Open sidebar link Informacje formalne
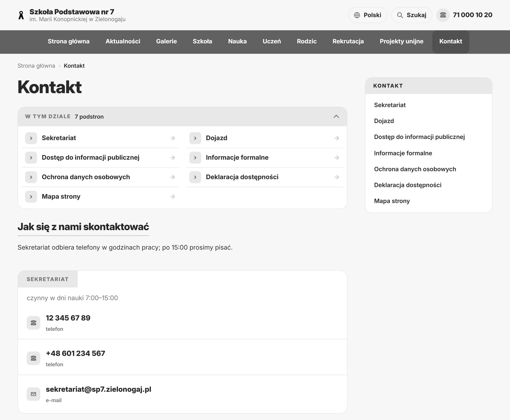This screenshot has width=510, height=420. coord(403,153)
